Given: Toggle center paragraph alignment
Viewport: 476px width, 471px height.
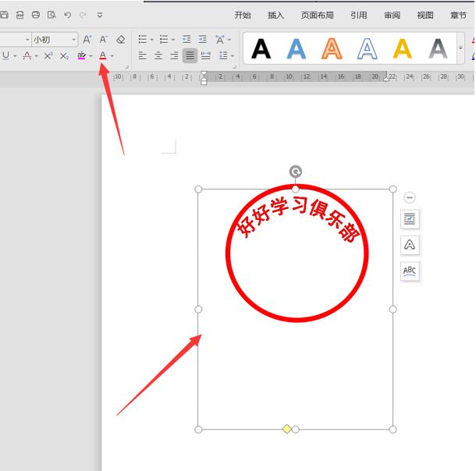Looking at the screenshot, I should (158, 56).
